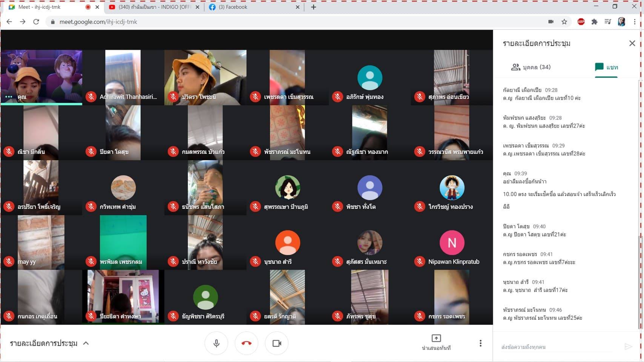The image size is (644, 362).
Task: Toggle the camera button in bottom bar
Action: click(x=277, y=343)
